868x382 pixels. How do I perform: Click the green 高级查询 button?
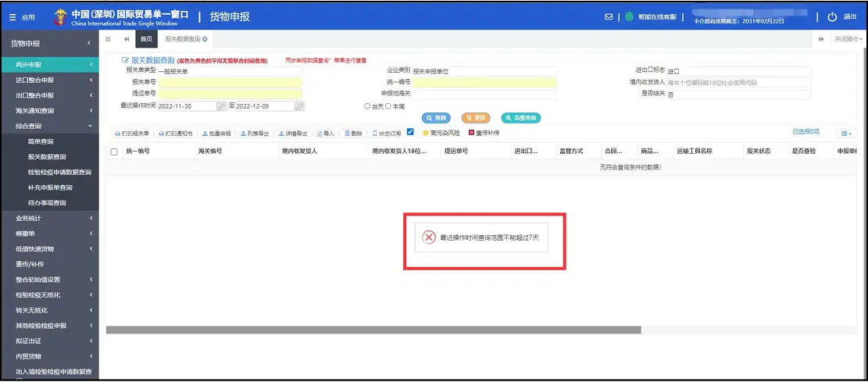521,118
